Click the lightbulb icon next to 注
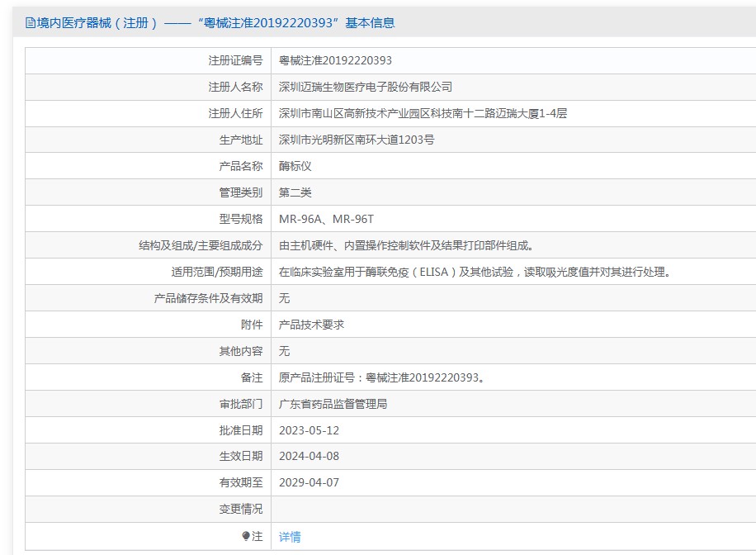The width and height of the screenshot is (756, 555). coord(246,536)
